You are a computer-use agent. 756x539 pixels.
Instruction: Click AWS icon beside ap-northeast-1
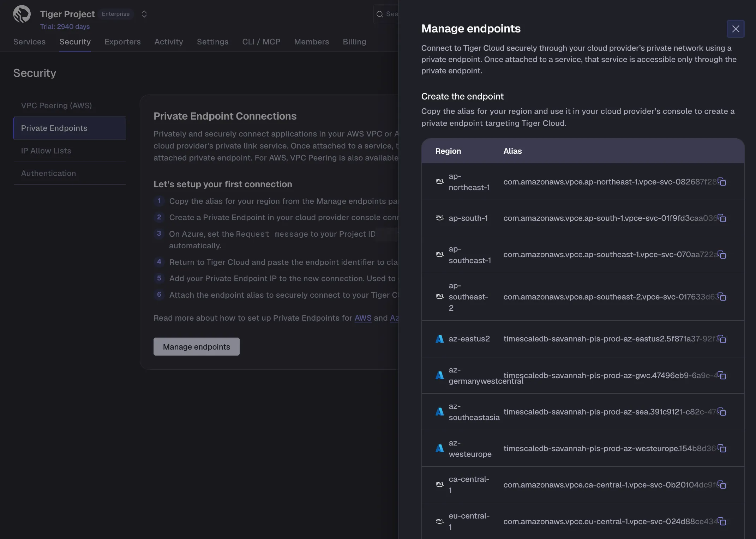(x=439, y=181)
